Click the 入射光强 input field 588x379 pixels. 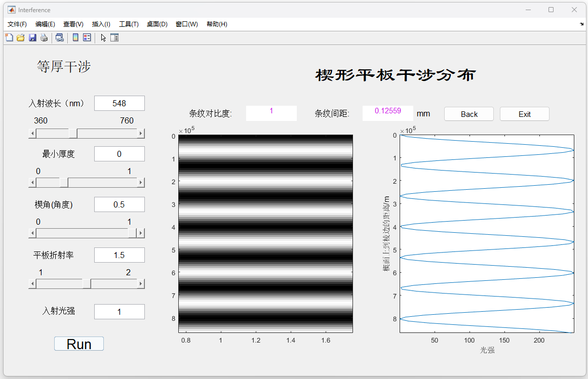(x=120, y=312)
